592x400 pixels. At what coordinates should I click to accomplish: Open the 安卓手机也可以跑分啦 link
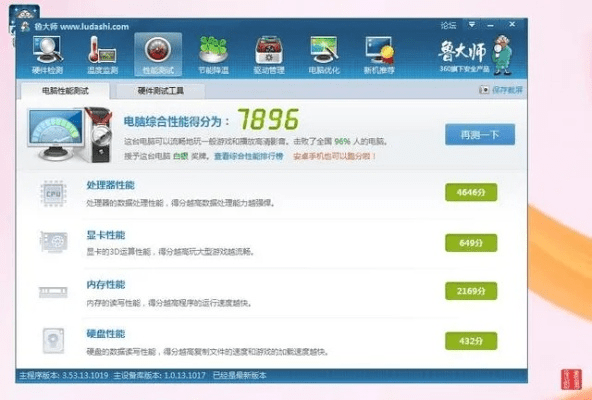[x=335, y=156]
